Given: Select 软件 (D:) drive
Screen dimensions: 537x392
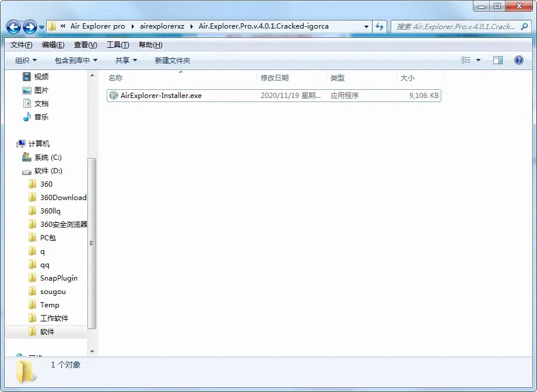Looking at the screenshot, I should point(48,171).
